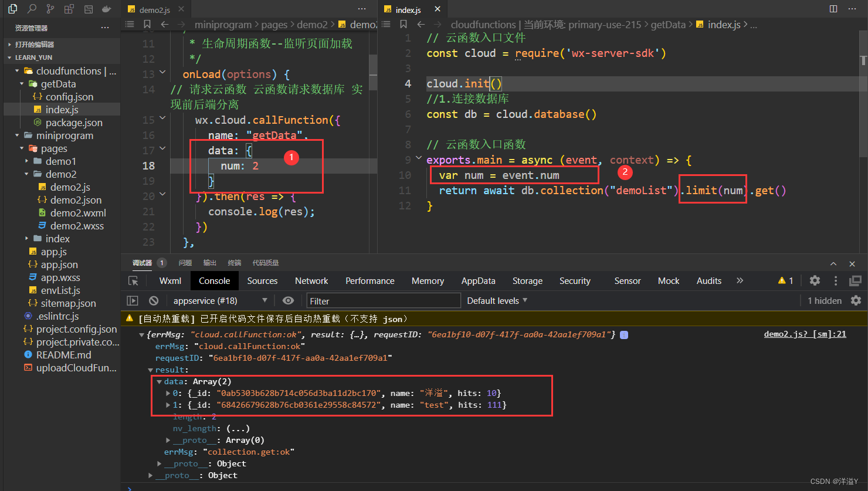The image size is (868, 491).
Task: Open the Explorer view in activity bar
Action: coord(12,9)
